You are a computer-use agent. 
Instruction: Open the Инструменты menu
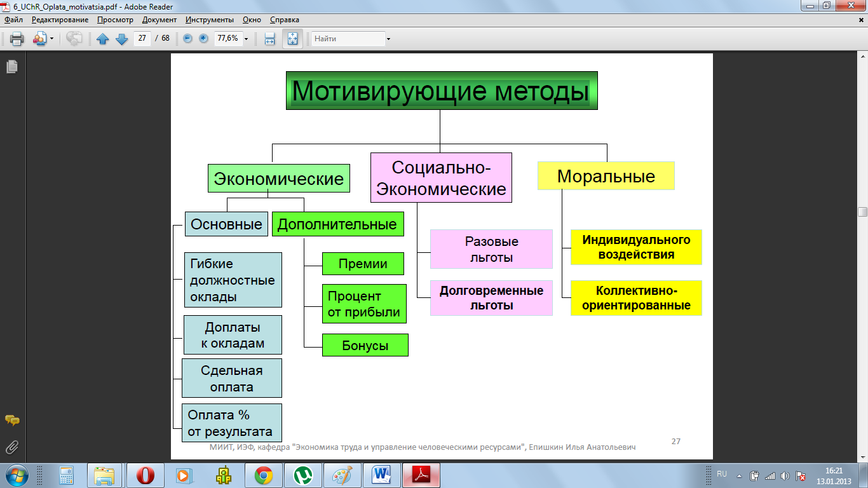pyautogui.click(x=210, y=20)
